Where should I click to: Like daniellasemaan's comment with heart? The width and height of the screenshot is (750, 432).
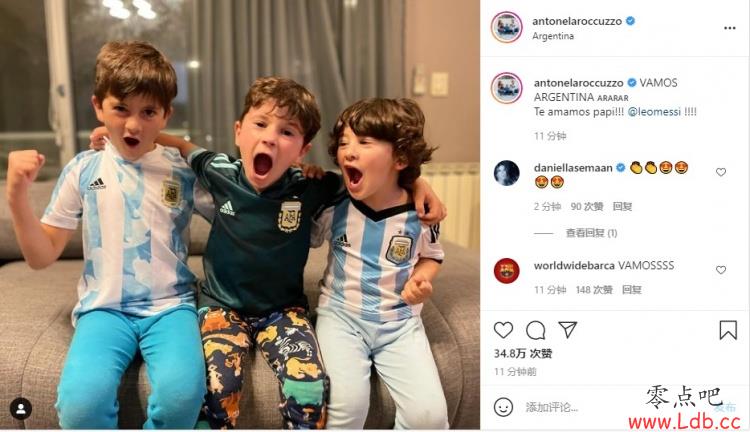click(721, 172)
